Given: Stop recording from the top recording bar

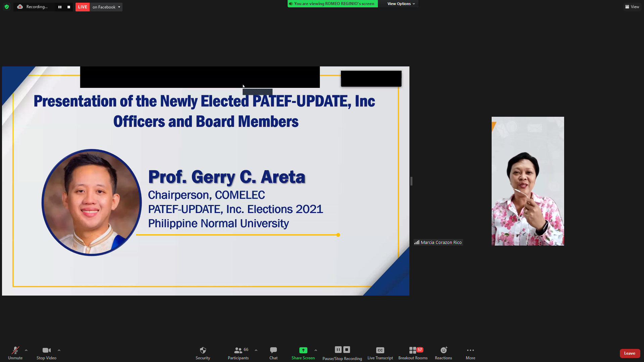Looking at the screenshot, I should 69,7.
